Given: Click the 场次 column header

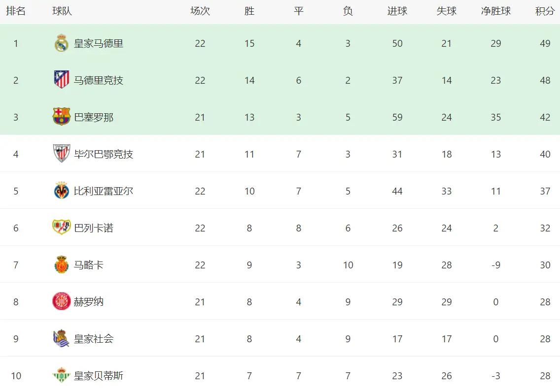Looking at the screenshot, I should tap(200, 11).
